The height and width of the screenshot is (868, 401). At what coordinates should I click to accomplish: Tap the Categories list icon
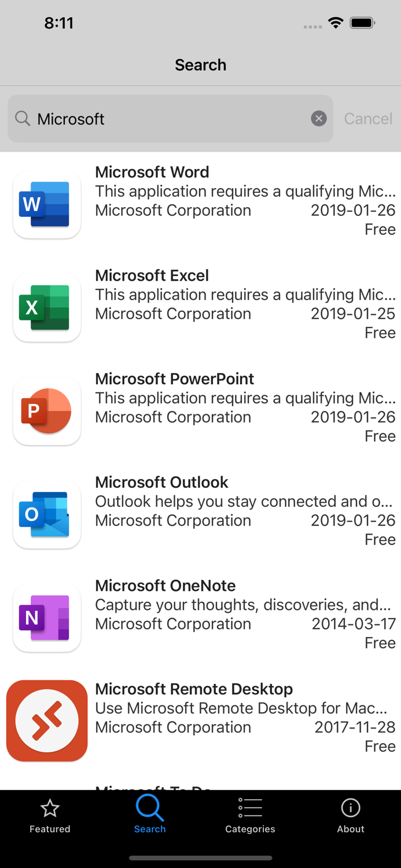[x=250, y=808]
